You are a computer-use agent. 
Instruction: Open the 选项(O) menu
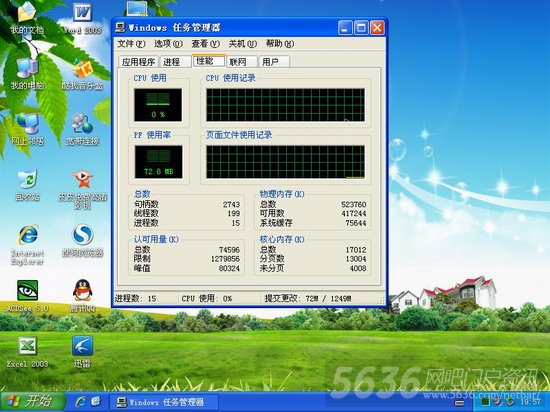168,44
